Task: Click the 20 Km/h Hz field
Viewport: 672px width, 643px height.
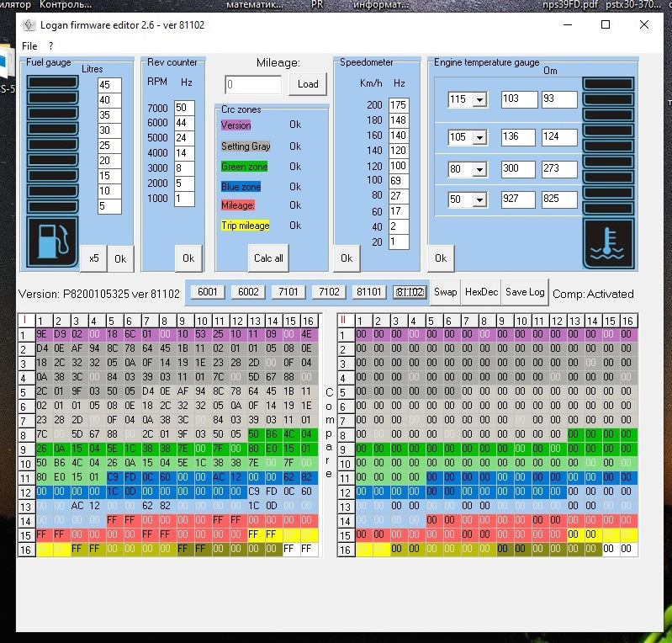Action: (x=399, y=242)
